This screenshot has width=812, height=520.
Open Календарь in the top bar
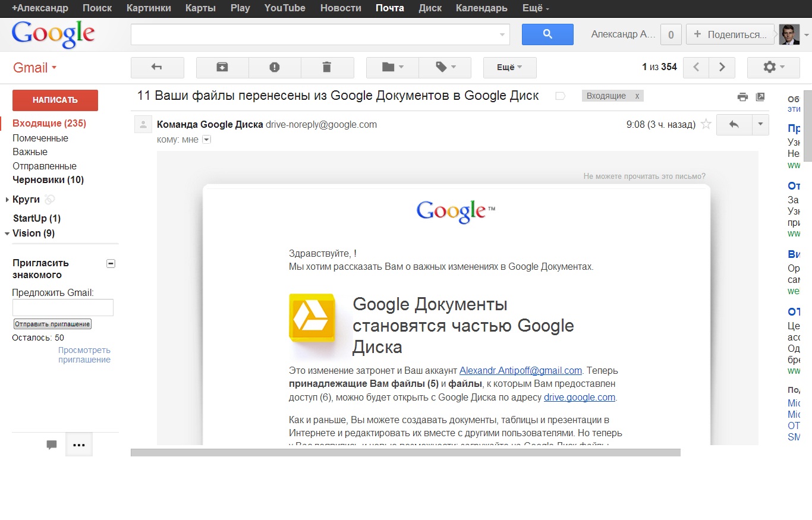point(481,8)
